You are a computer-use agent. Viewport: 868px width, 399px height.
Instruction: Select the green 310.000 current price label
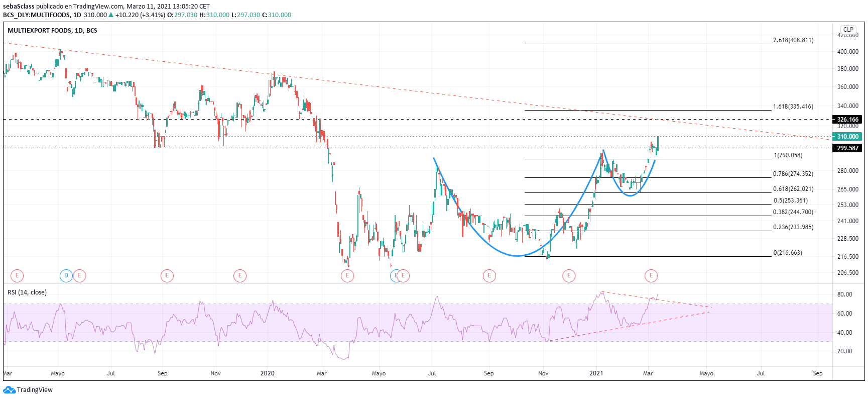(x=848, y=137)
